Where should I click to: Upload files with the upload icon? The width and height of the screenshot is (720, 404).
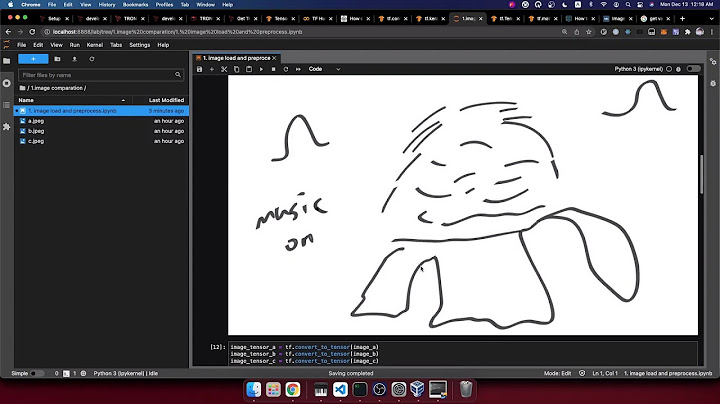click(x=74, y=59)
